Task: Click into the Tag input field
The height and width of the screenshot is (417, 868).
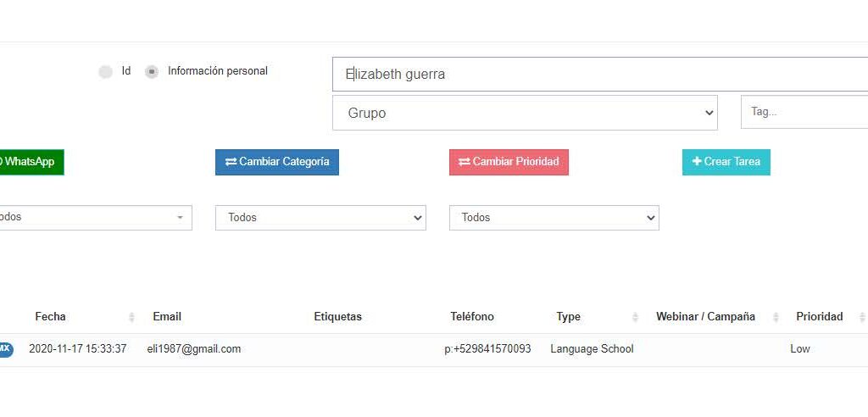Action: [804, 112]
